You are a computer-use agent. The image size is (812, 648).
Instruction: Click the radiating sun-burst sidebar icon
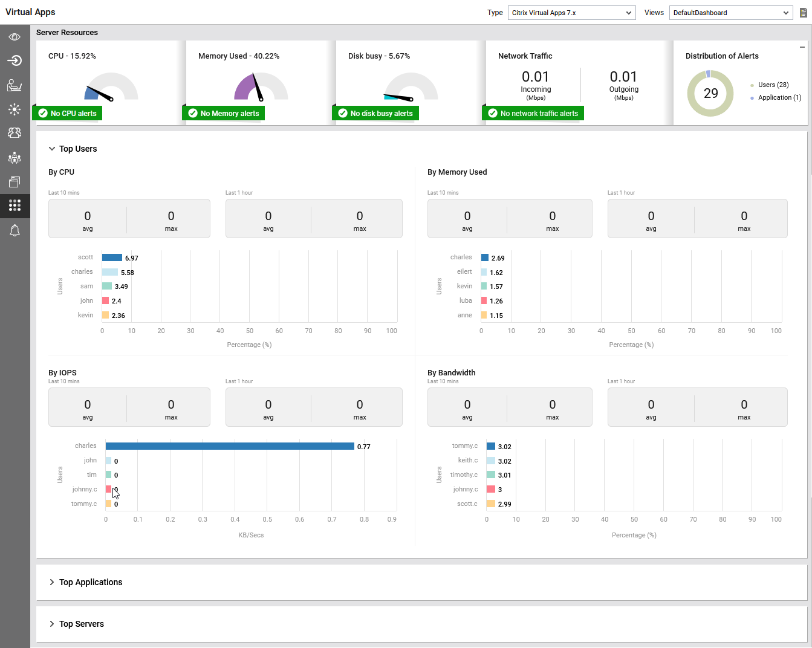(15, 109)
